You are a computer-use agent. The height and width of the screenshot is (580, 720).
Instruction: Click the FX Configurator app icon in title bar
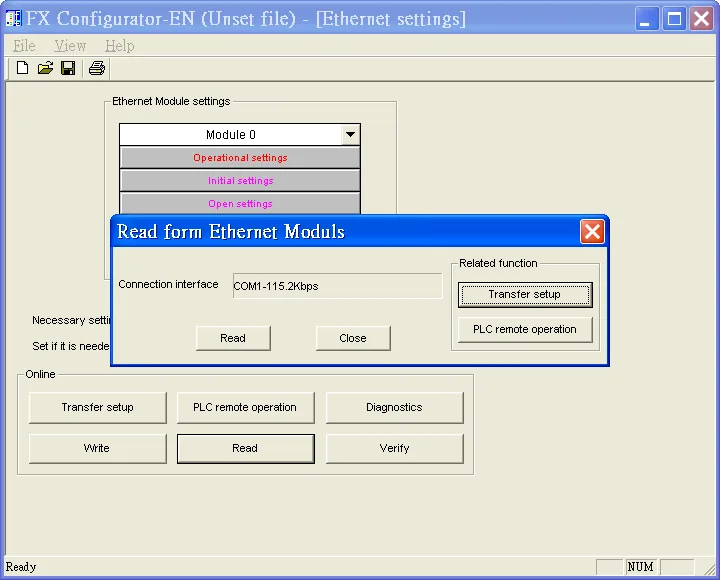(x=13, y=19)
